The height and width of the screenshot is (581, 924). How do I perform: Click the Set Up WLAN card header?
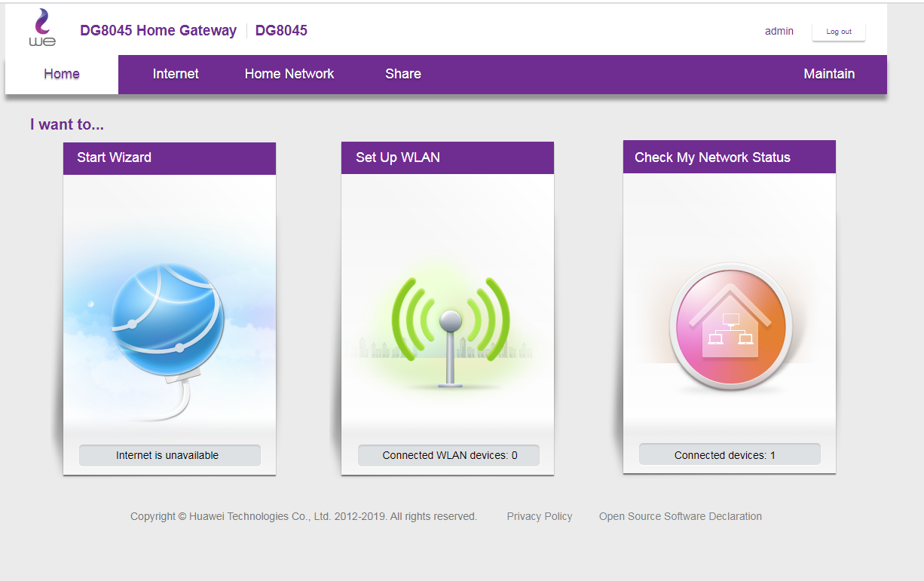448,157
